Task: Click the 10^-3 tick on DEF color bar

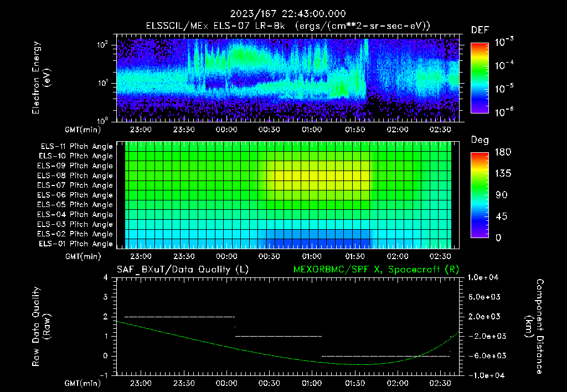Action: pos(504,42)
